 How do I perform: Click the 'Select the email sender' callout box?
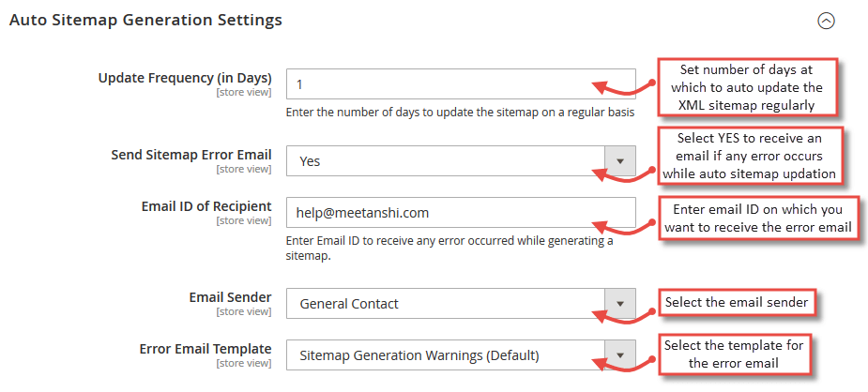coord(737,302)
